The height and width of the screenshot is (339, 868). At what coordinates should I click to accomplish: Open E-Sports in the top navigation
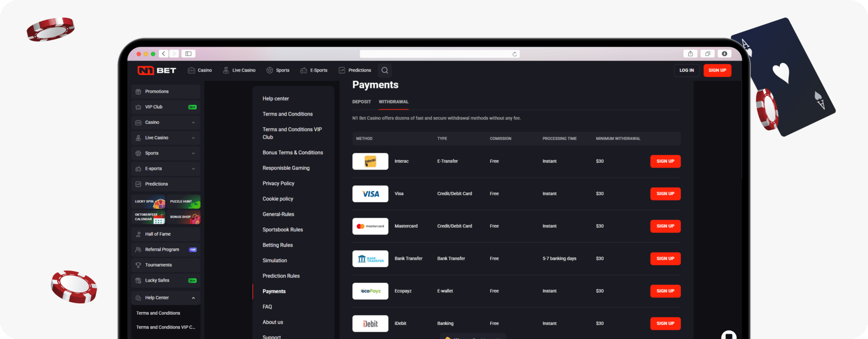pos(313,71)
